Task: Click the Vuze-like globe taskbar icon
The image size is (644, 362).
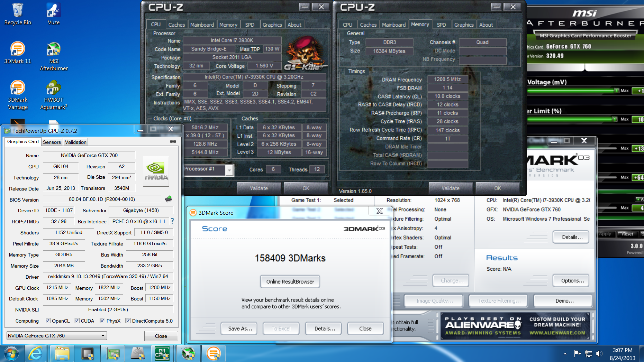Action: (189, 353)
